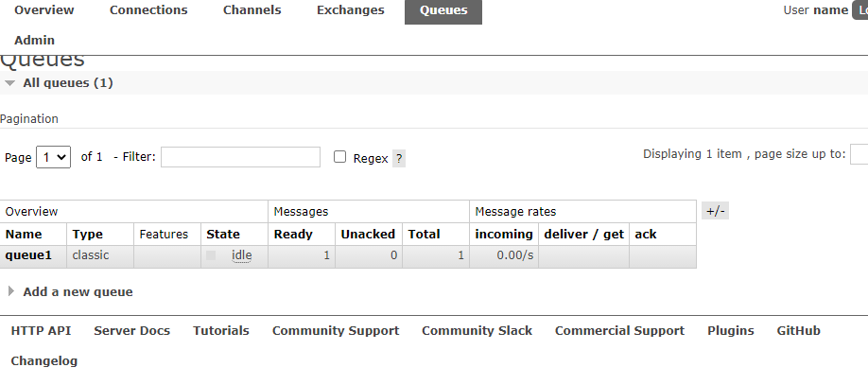868x385 pixels.
Task: Sort by Total column header
Action: pyautogui.click(x=424, y=235)
